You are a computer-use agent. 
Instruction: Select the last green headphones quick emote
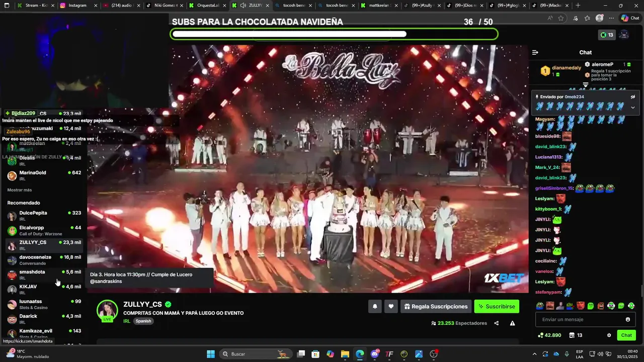point(631,306)
